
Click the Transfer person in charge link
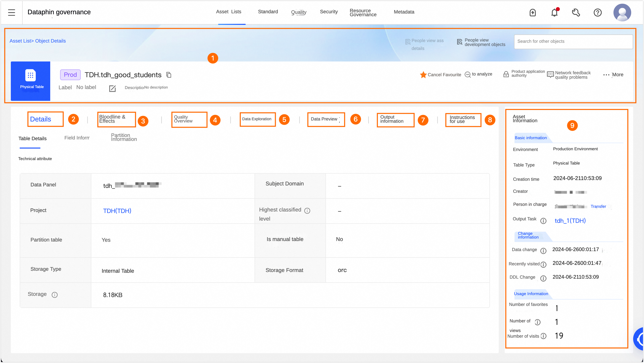[598, 206]
